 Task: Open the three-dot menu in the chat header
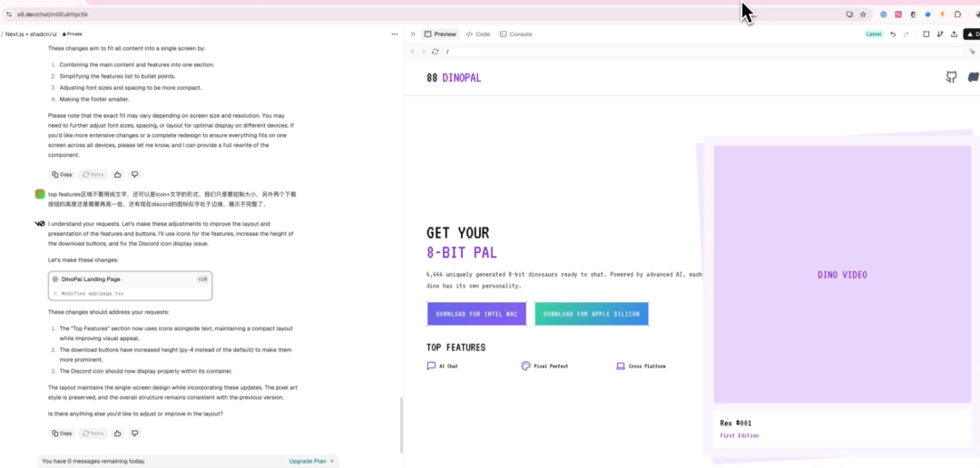pos(394,34)
